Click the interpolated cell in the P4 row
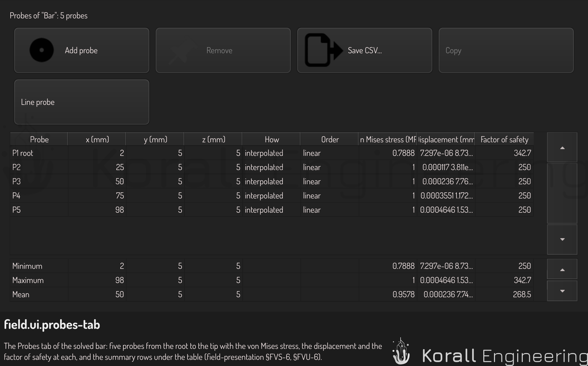This screenshot has width=588, height=366. (272, 196)
